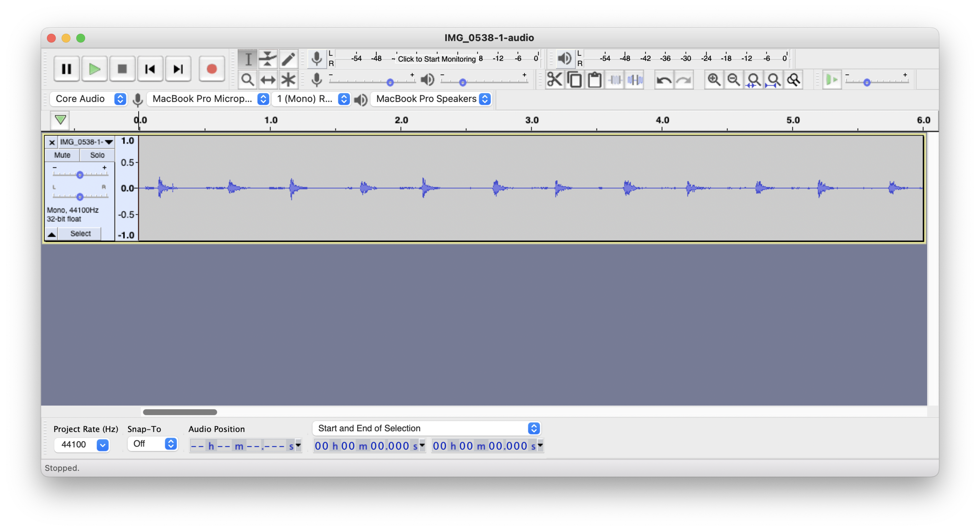980x531 pixels.
Task: Open Audio Position time format arrow
Action: tap(298, 445)
